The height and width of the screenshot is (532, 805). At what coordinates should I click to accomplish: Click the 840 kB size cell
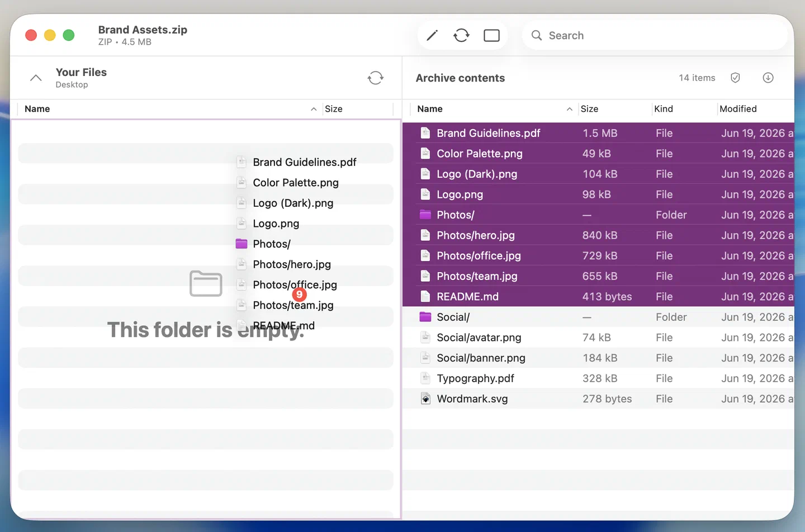(x=600, y=235)
